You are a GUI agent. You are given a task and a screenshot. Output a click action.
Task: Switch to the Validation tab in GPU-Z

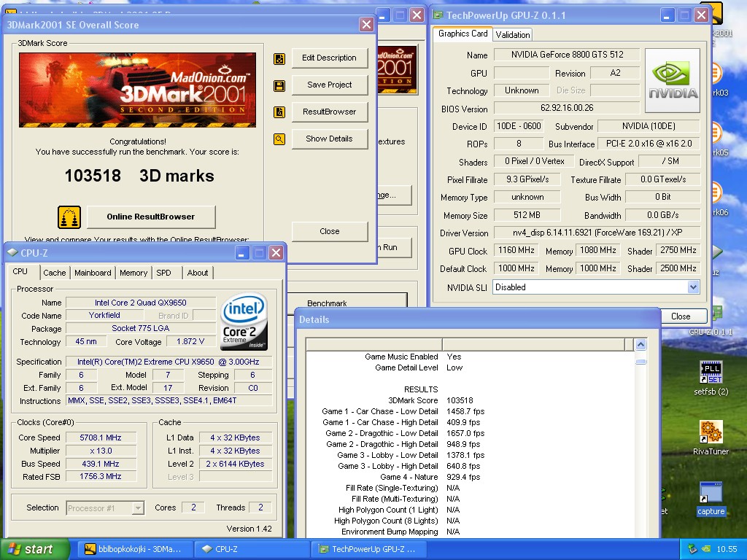point(513,35)
